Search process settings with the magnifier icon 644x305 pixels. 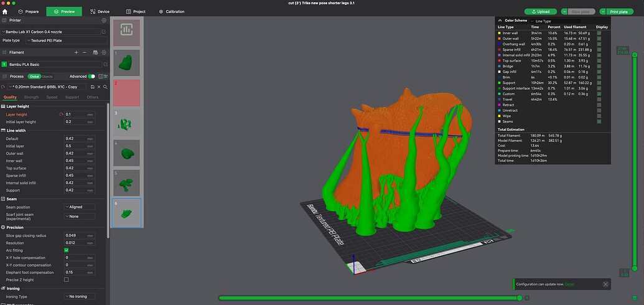click(x=105, y=87)
